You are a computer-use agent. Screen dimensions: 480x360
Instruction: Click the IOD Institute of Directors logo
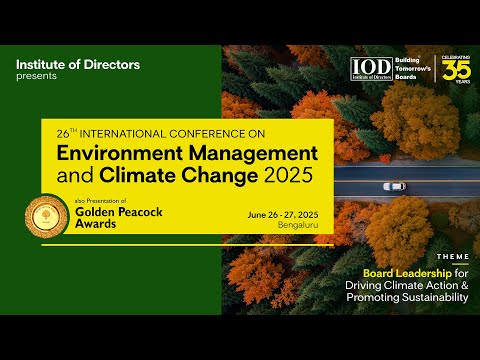(x=371, y=69)
